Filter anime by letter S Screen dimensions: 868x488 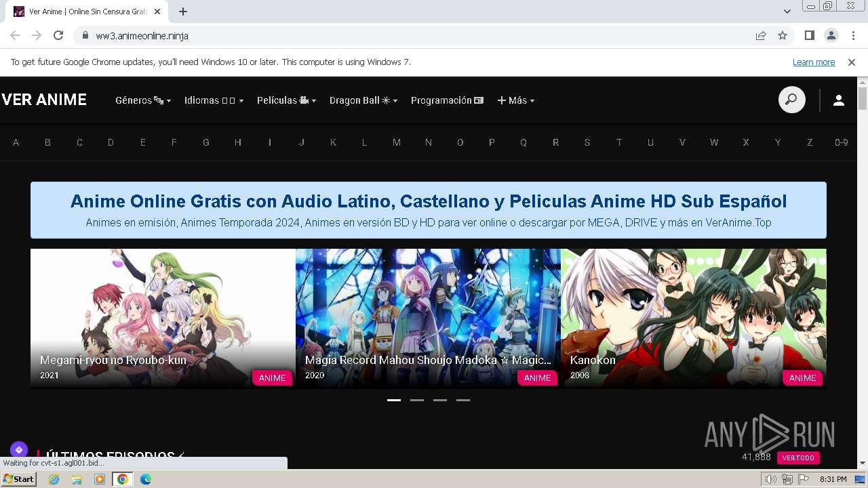[587, 142]
